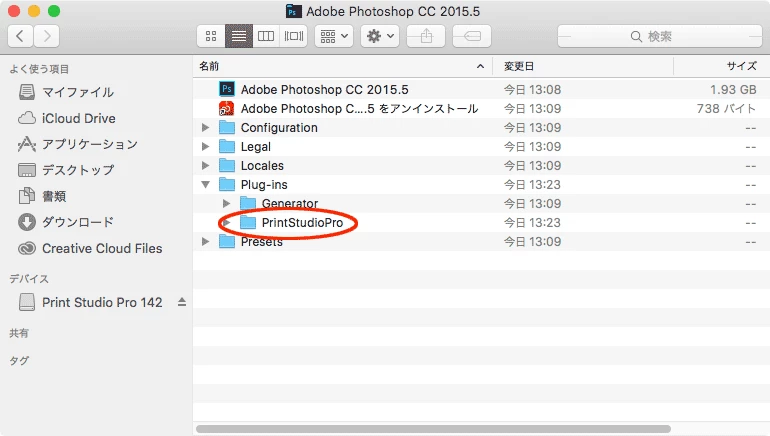
Task: Close the Finder window with red button
Action: click(14, 11)
